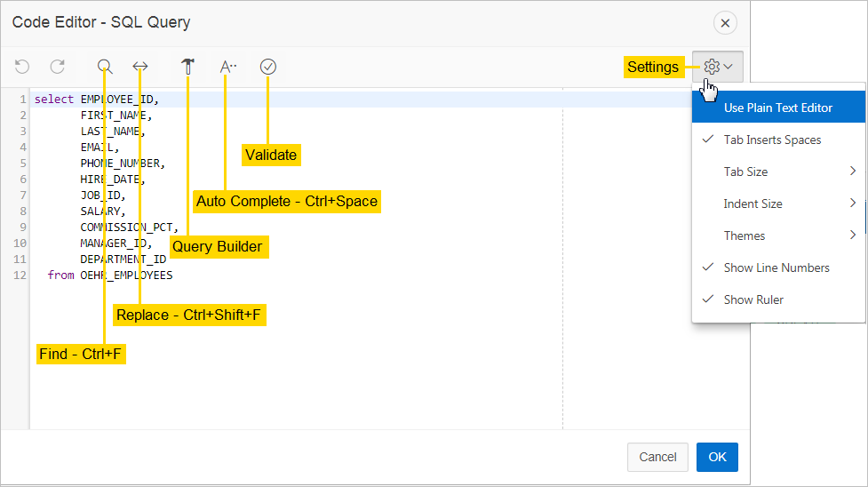
Task: Validate the SQL using the checkmark icon
Action: (268, 67)
